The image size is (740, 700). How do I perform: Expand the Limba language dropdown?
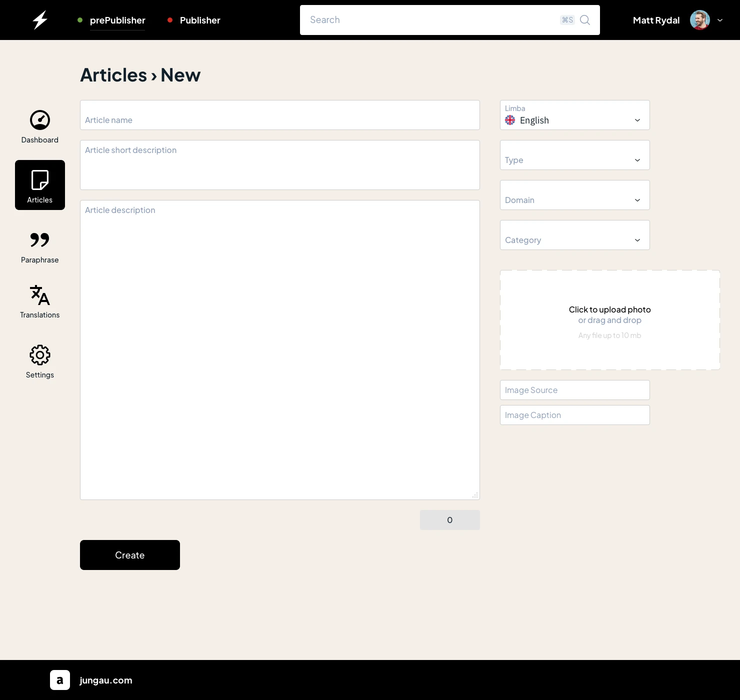[x=574, y=115]
